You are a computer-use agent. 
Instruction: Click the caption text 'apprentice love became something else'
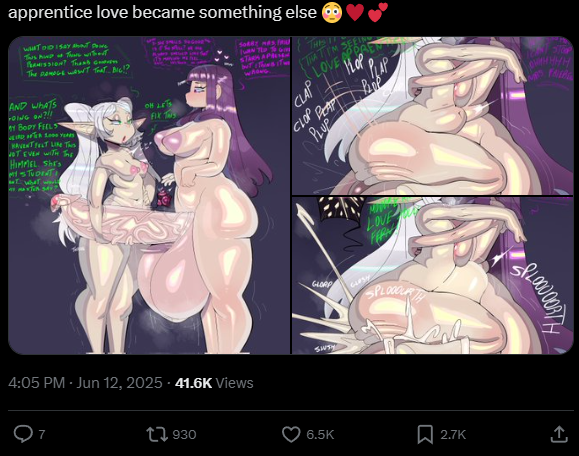[x=162, y=12]
